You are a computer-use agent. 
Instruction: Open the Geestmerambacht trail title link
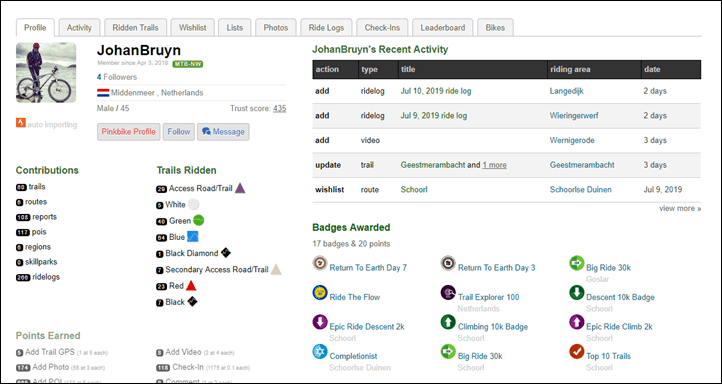coord(433,165)
